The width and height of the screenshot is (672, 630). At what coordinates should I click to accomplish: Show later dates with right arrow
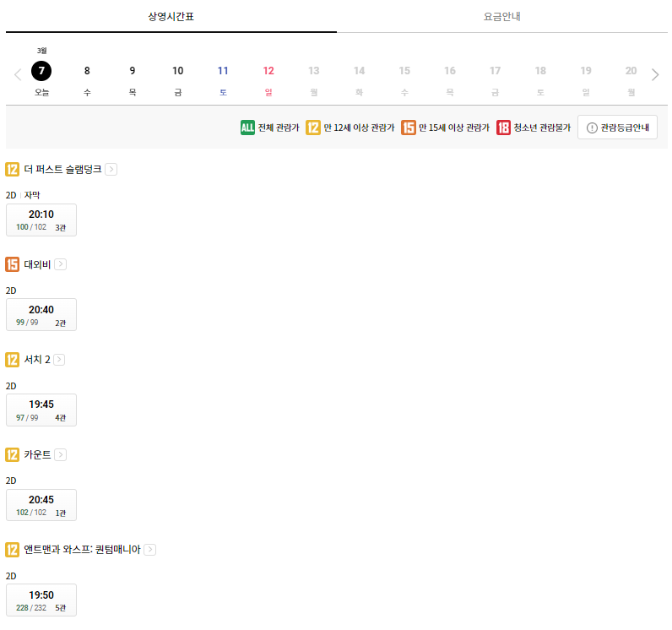pos(655,74)
